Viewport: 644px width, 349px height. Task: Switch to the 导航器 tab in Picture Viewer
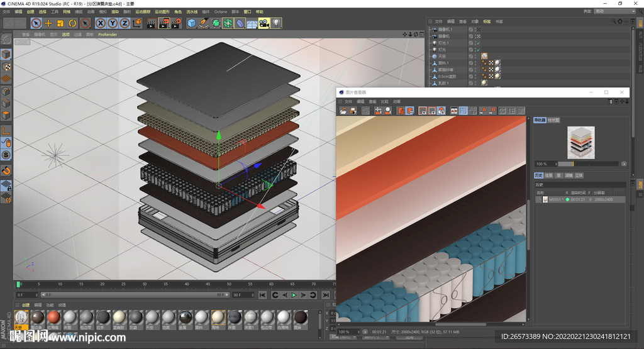click(x=540, y=120)
